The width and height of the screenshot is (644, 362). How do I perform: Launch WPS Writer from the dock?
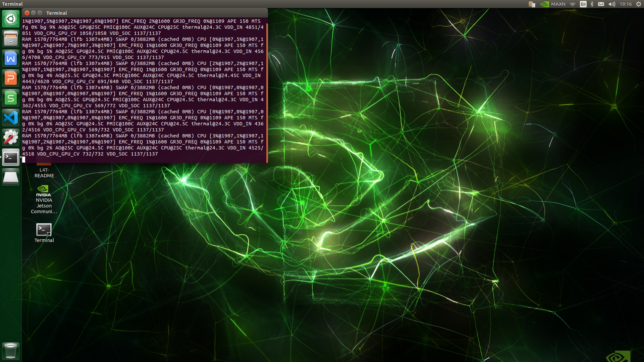pos(11,59)
